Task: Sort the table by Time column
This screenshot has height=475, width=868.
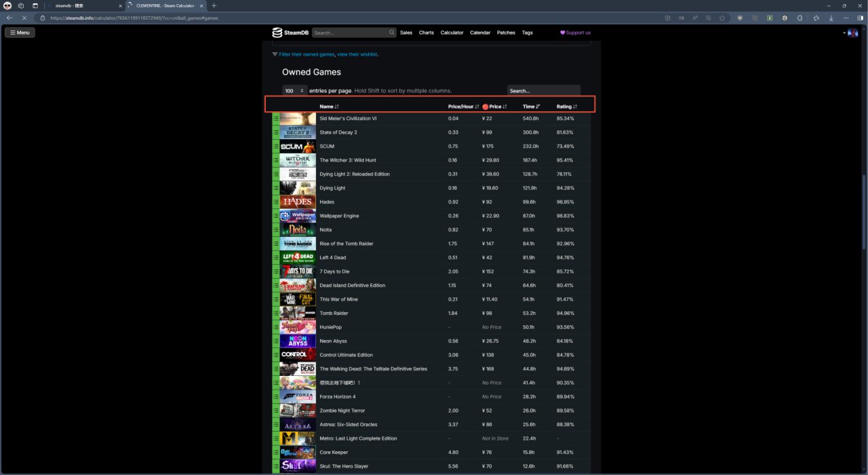Action: [532, 107]
